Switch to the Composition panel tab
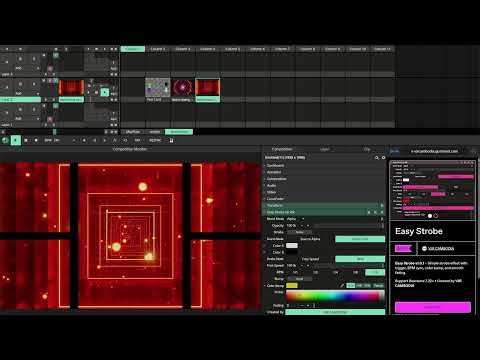Image resolution: width=480 pixels, height=360 pixels. [282, 149]
